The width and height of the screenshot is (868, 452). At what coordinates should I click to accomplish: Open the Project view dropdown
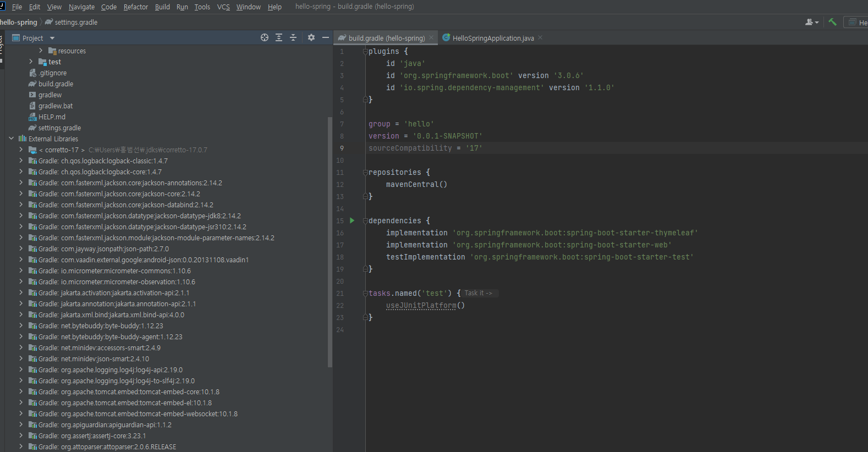point(52,38)
